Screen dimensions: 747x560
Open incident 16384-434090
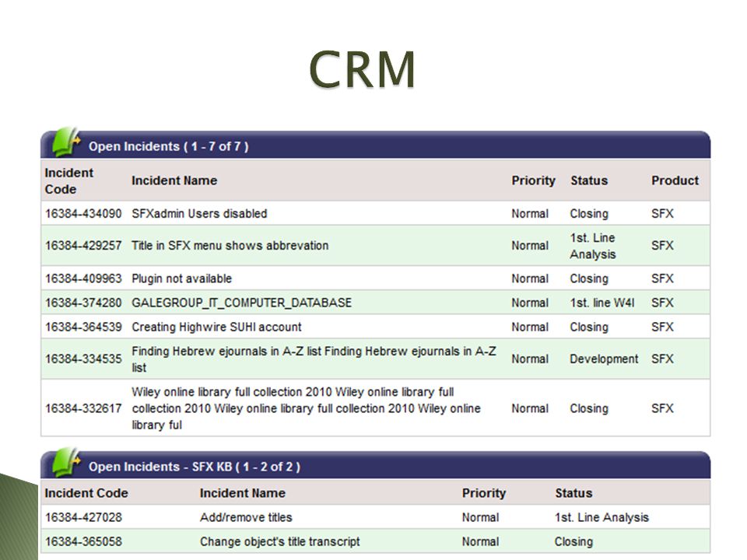83,214
